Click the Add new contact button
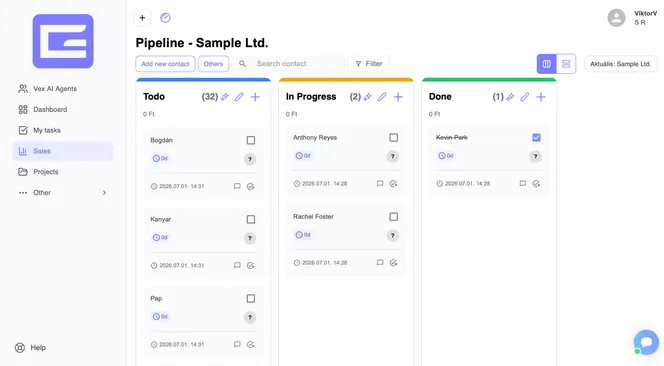664x366 pixels. (x=165, y=64)
